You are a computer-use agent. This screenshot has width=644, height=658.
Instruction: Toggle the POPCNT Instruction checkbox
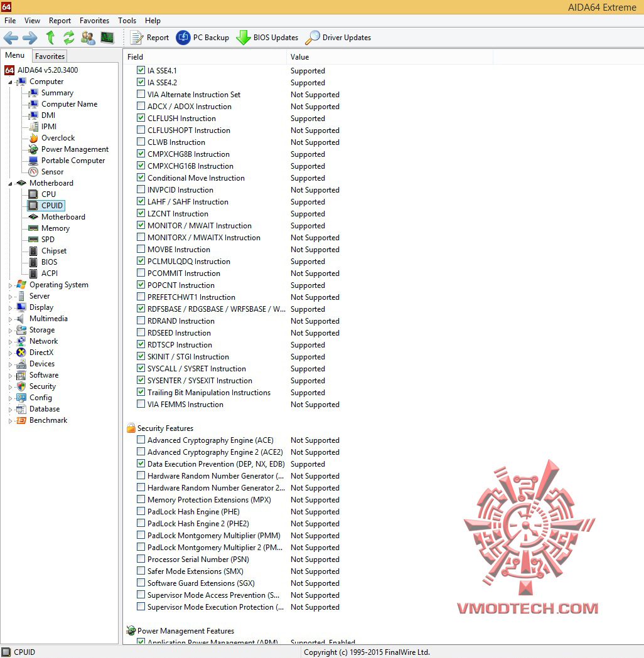click(x=141, y=285)
